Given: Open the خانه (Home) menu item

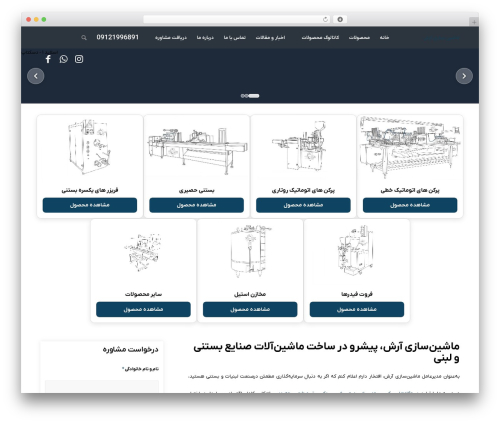Looking at the screenshot, I should point(384,37).
